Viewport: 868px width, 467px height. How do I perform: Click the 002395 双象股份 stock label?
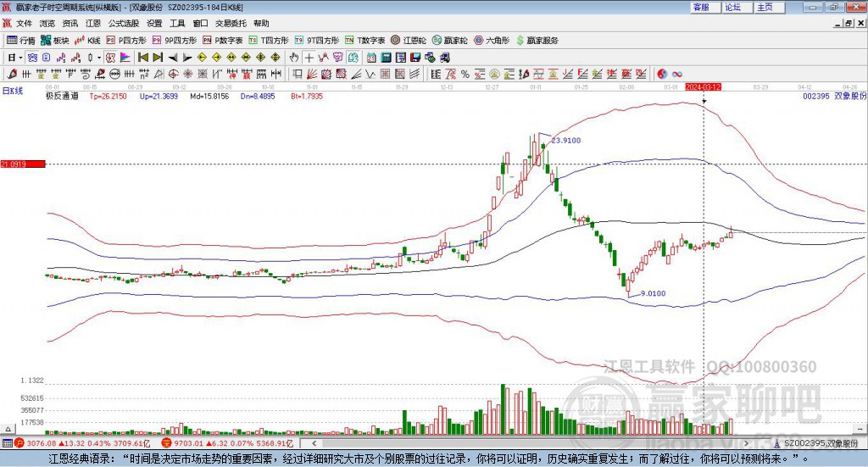[834, 97]
